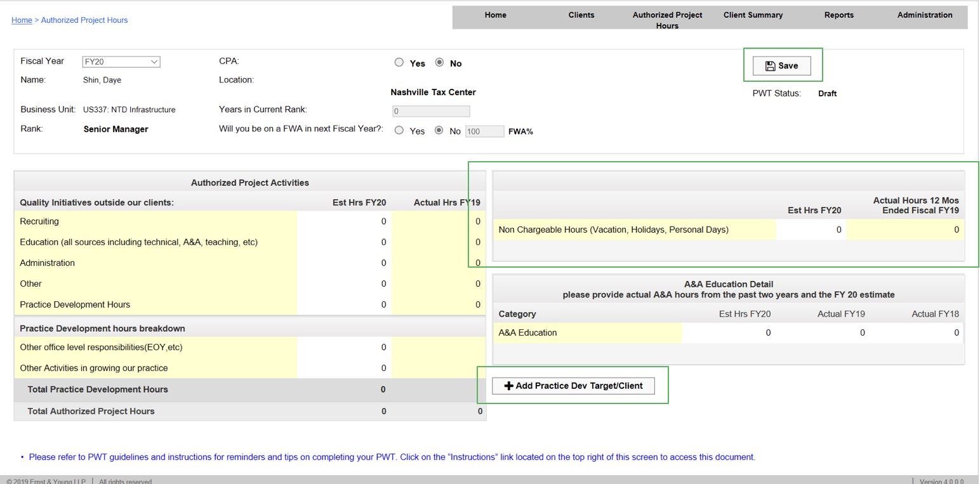Open the Home menu item
The image size is (980, 484).
[495, 15]
